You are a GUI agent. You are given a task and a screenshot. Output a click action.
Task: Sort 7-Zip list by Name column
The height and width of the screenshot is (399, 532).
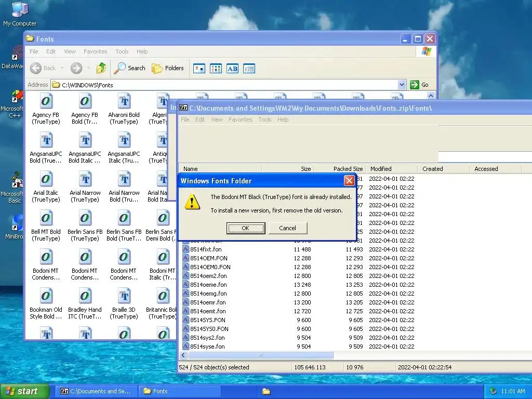(220, 169)
